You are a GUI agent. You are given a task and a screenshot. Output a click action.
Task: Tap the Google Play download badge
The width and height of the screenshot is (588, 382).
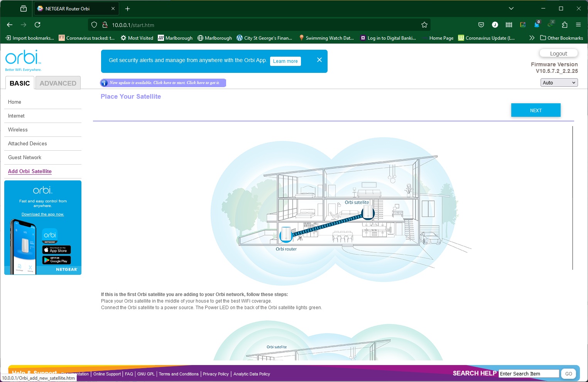point(56,260)
